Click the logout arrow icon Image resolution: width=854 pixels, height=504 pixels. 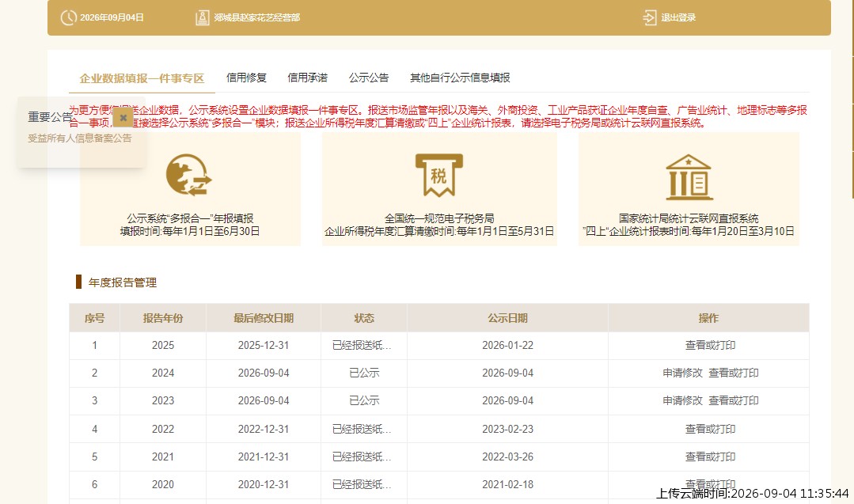pos(649,17)
